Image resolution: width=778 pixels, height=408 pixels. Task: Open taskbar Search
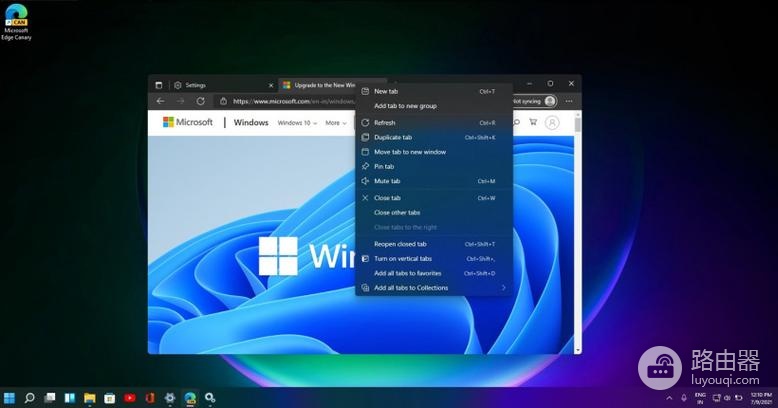pyautogui.click(x=30, y=398)
